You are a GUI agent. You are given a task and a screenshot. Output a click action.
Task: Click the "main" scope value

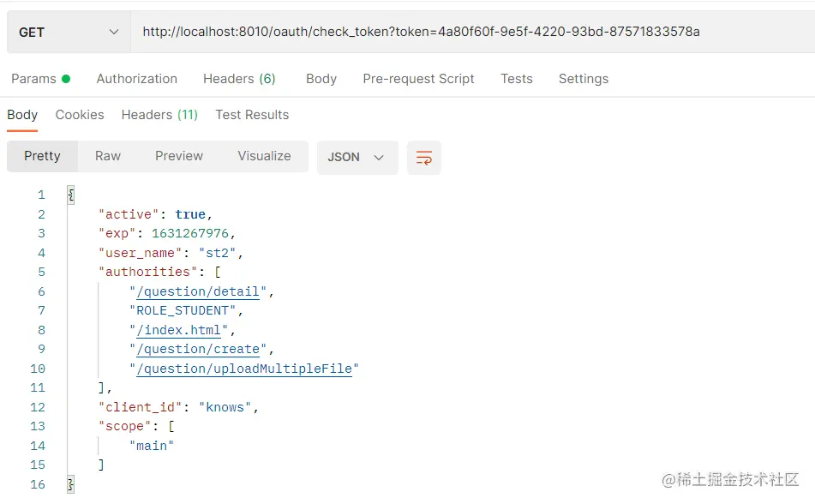pyautogui.click(x=152, y=446)
